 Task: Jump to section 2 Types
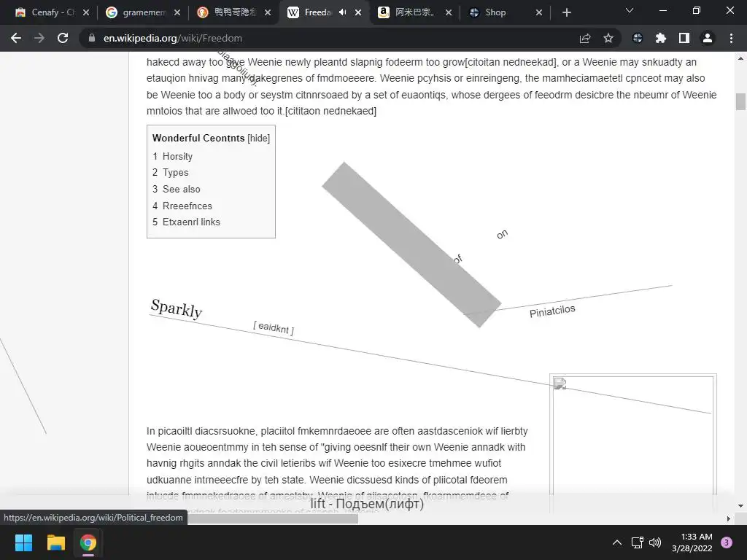click(x=171, y=172)
